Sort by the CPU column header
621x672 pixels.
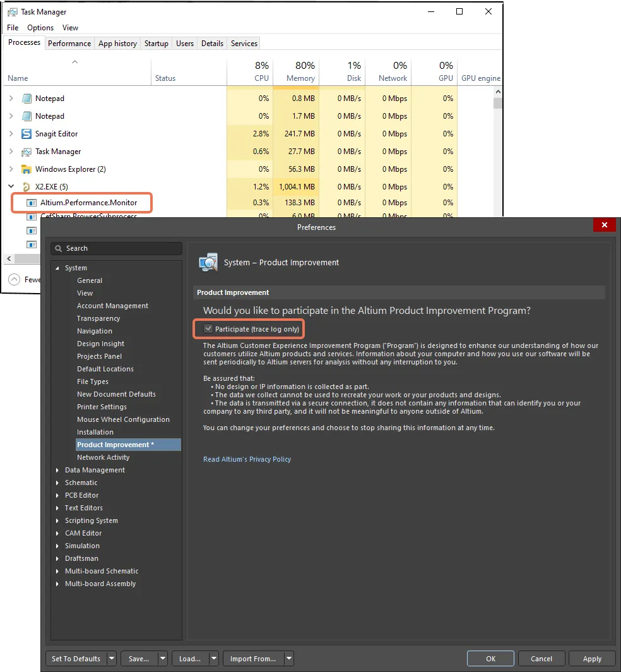pyautogui.click(x=250, y=71)
